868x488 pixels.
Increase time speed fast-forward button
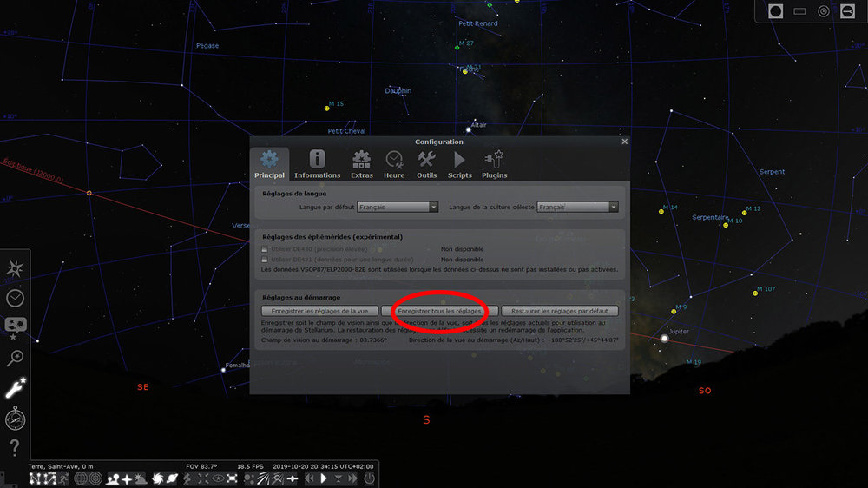point(352,478)
